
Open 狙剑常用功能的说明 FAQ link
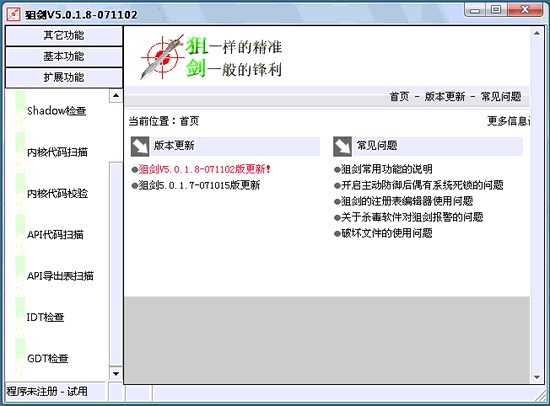387,169
